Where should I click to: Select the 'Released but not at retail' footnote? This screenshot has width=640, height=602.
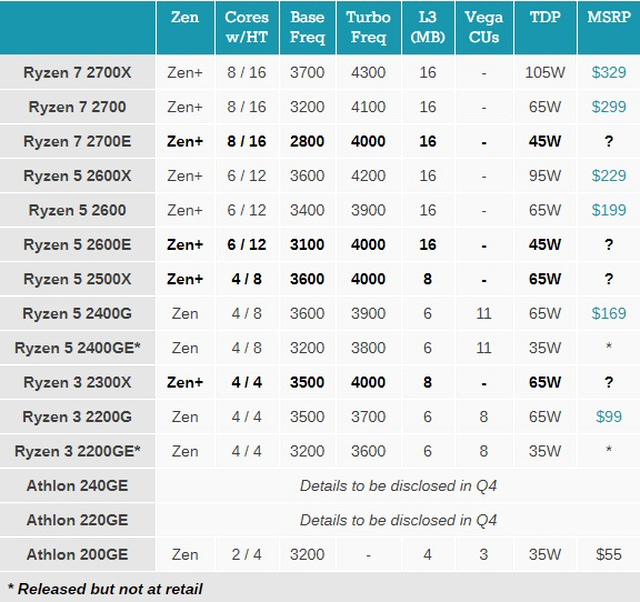tap(105, 589)
